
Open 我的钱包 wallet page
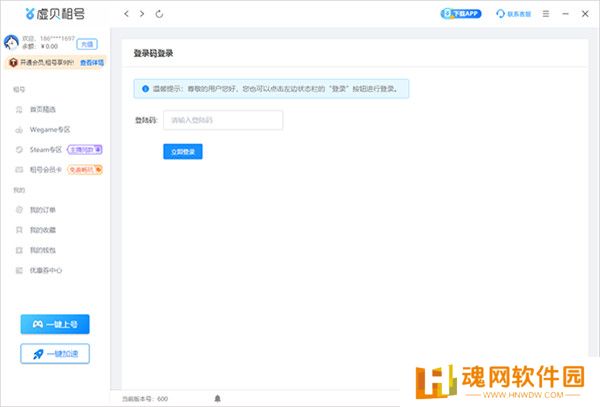click(x=42, y=250)
